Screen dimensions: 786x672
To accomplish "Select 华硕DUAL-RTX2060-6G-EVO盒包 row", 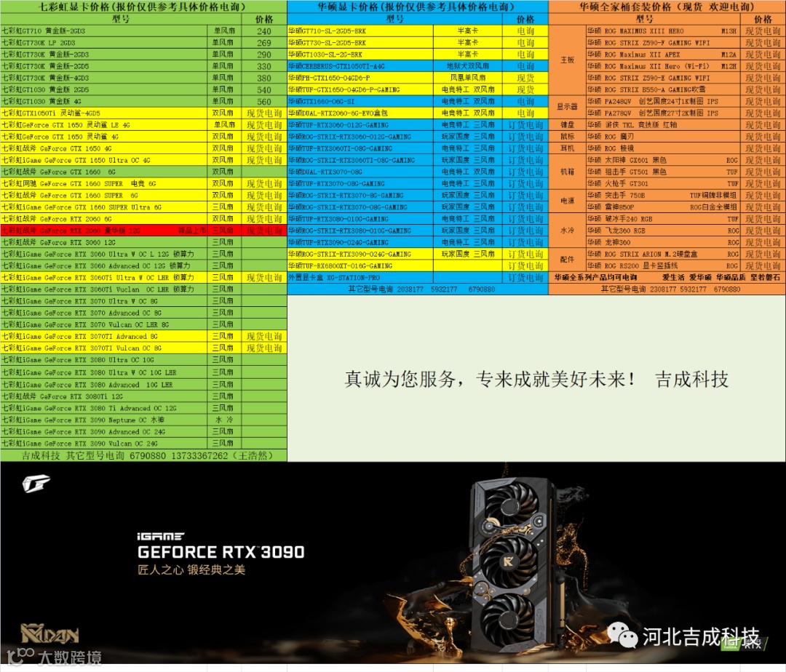I will pyautogui.click(x=418, y=113).
